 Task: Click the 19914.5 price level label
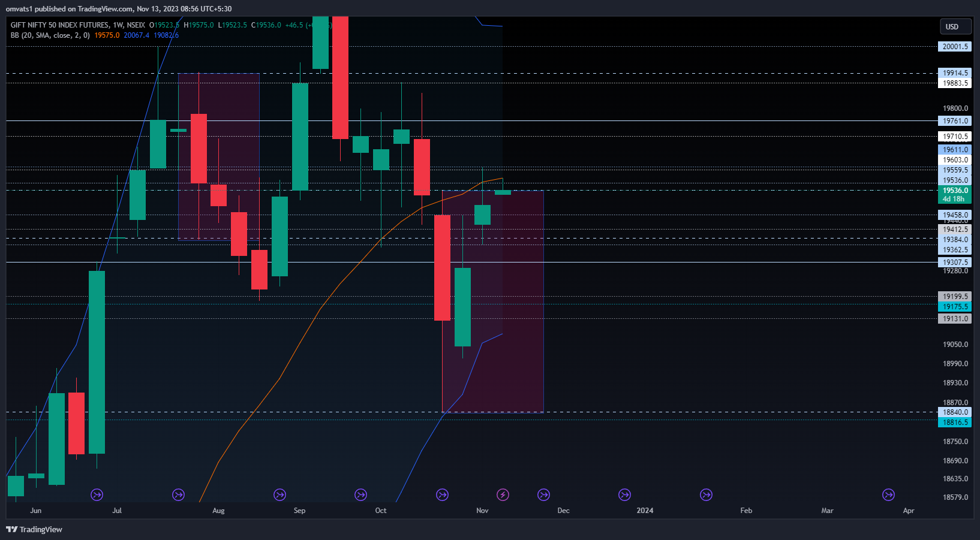click(x=955, y=73)
